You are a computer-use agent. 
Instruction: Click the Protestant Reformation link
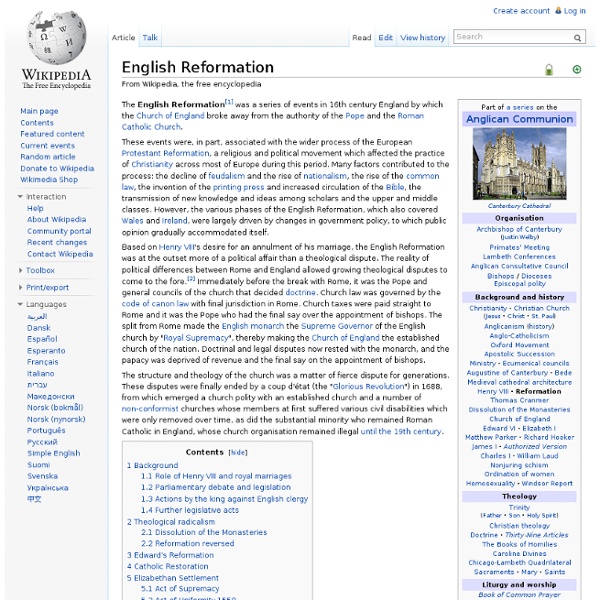pyautogui.click(x=165, y=153)
